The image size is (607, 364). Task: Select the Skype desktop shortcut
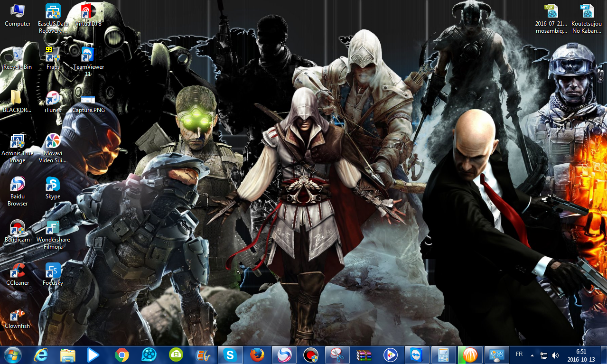(x=53, y=188)
